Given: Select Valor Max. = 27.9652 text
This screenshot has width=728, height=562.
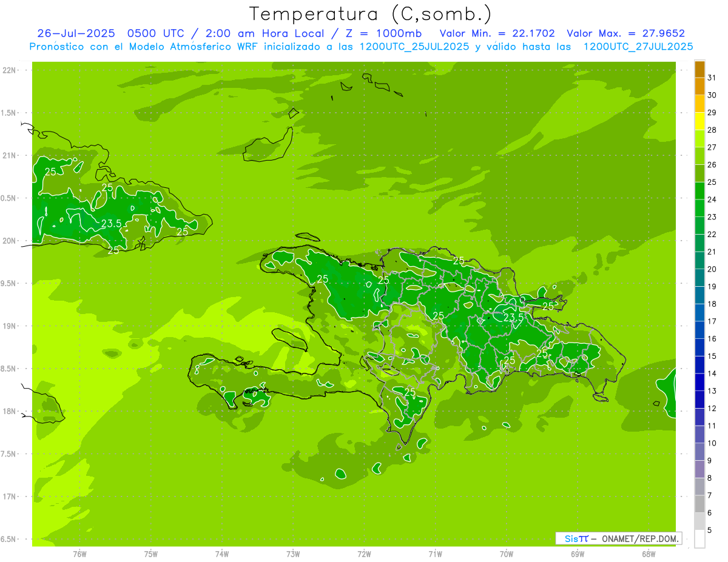Looking at the screenshot, I should [x=625, y=33].
